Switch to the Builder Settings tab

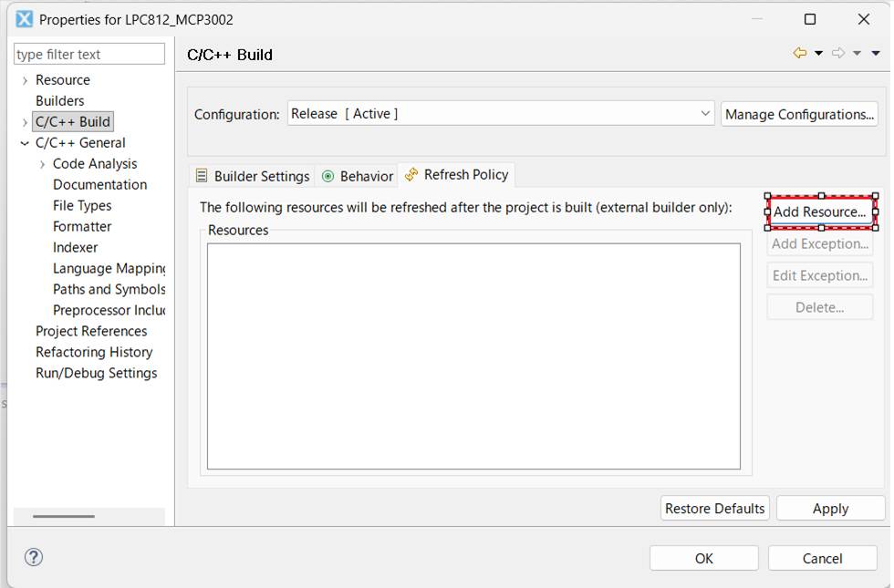point(253,176)
